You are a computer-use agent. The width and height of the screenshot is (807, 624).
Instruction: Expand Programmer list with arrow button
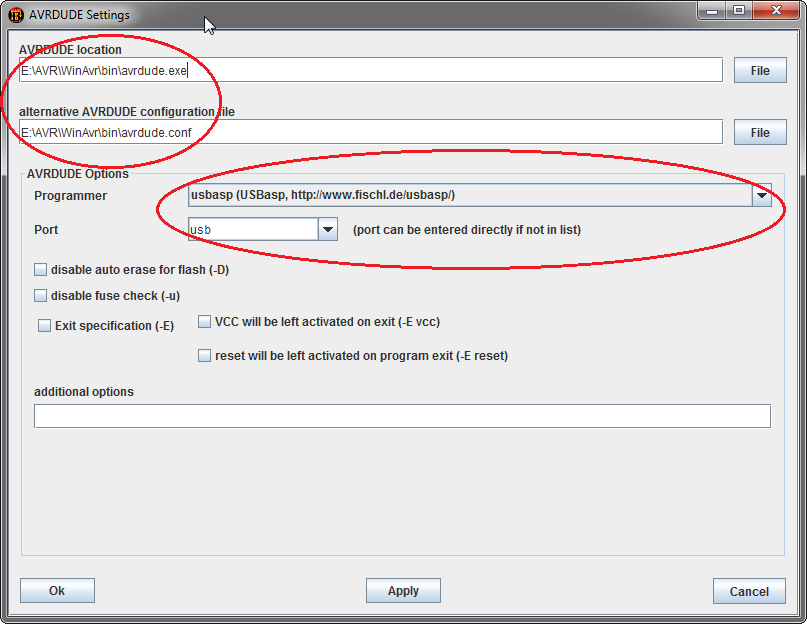point(762,195)
